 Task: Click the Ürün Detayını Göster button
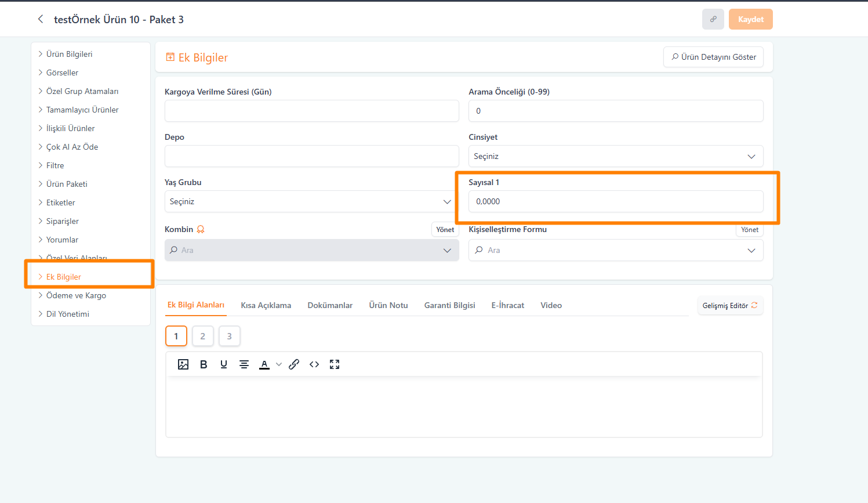point(713,57)
